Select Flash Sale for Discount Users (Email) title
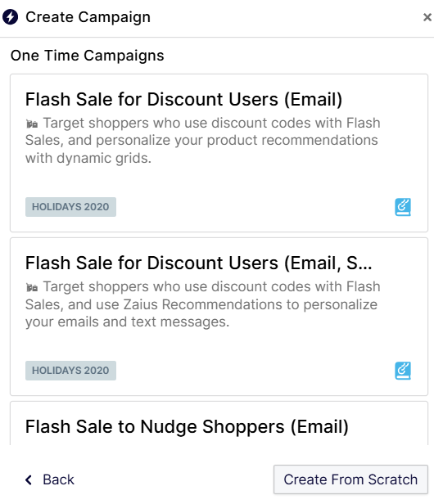 click(183, 99)
